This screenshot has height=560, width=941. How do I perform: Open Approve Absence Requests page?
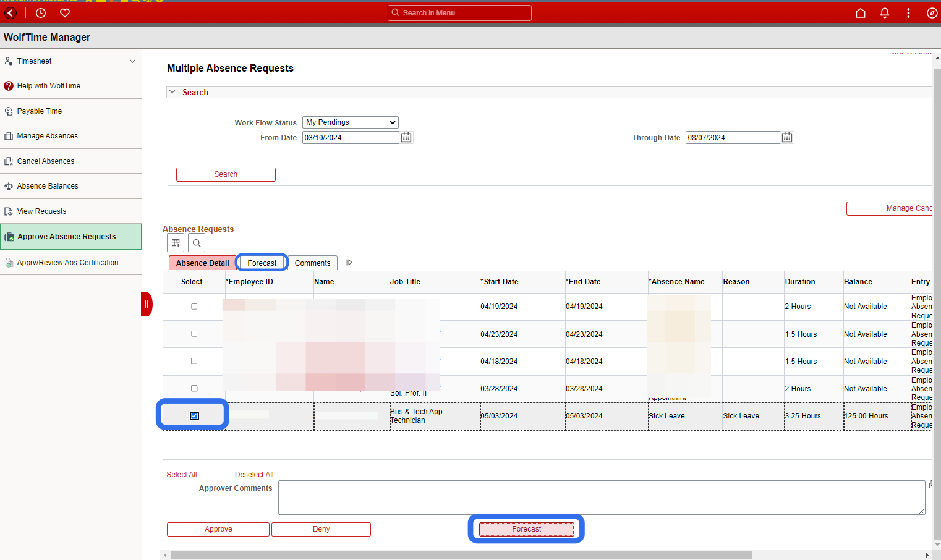(x=71, y=237)
